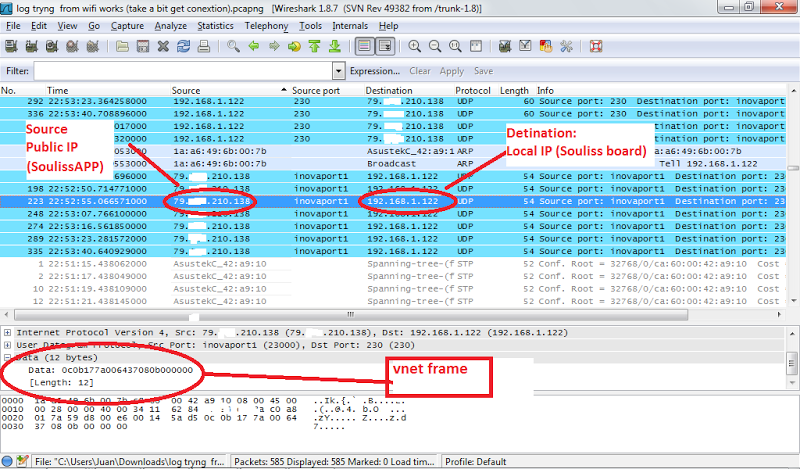Open the Capture menu
The height and width of the screenshot is (469, 800).
pyautogui.click(x=127, y=26)
